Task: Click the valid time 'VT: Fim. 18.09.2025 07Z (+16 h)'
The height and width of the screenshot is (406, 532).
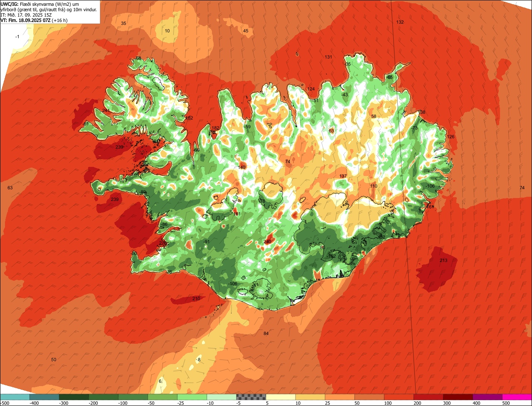Action: point(34,20)
